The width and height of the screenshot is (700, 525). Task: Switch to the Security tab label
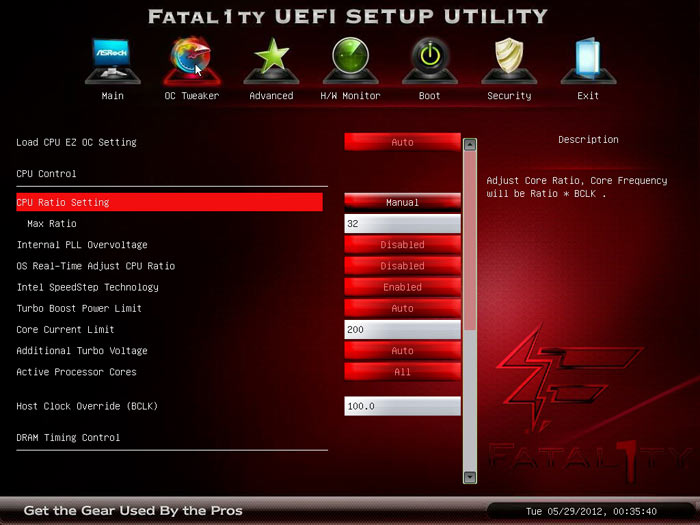[x=509, y=96]
